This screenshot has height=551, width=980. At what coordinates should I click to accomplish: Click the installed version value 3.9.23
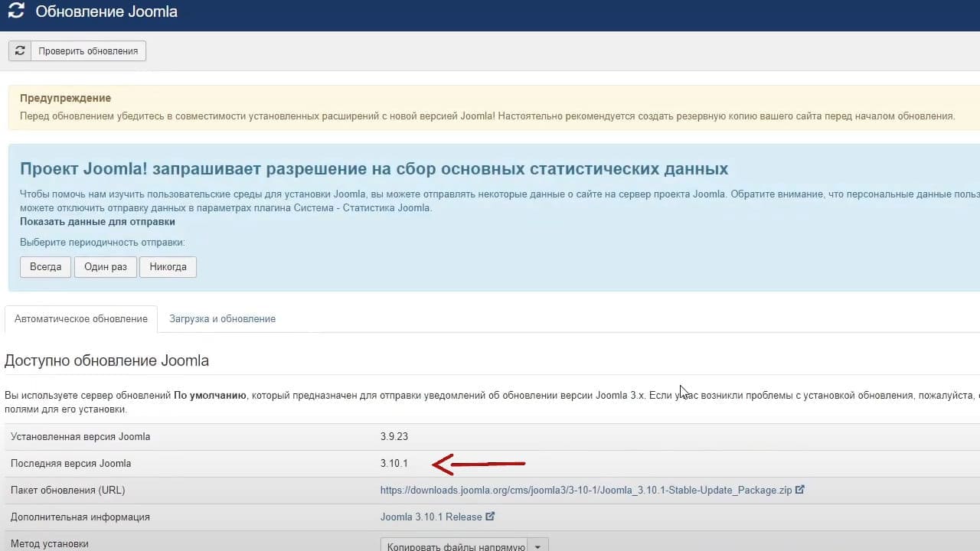[x=394, y=437]
